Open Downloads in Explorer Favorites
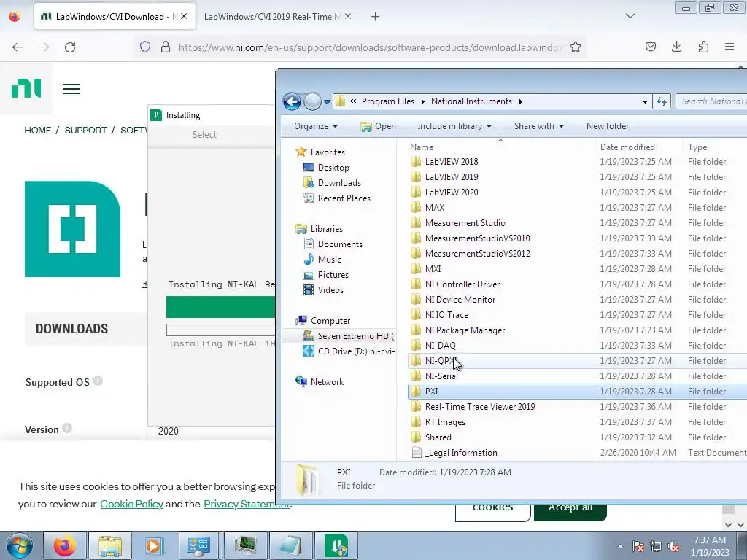This screenshot has width=747, height=560. (x=339, y=183)
